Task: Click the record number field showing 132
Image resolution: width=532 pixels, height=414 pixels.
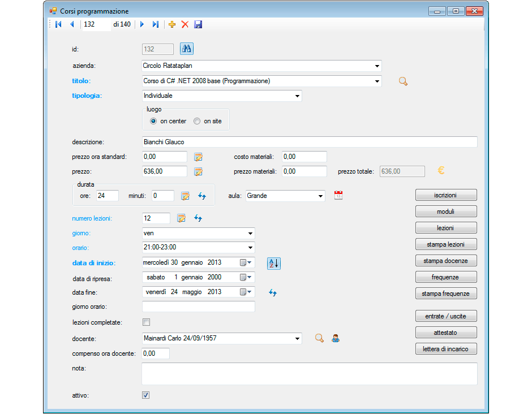Action: pyautogui.click(x=96, y=24)
